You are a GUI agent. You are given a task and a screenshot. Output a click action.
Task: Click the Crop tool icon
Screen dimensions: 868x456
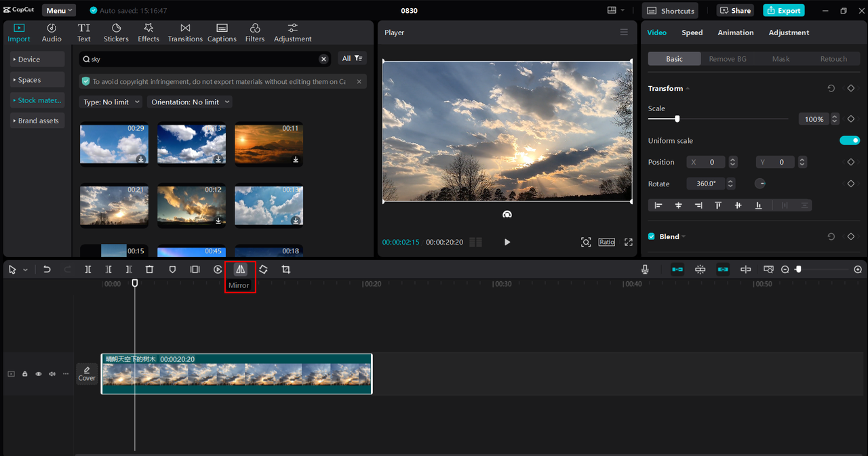(286, 269)
